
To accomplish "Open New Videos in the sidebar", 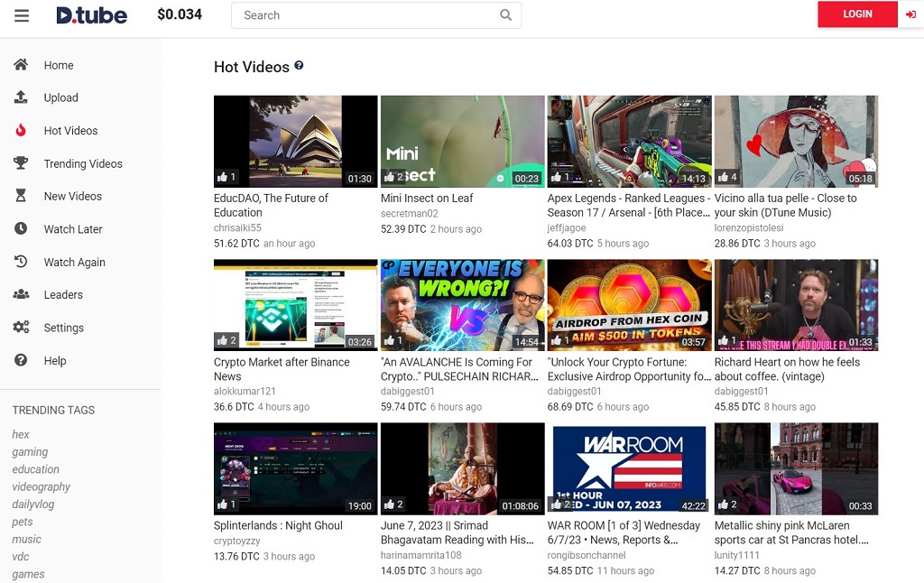I will [x=72, y=197].
